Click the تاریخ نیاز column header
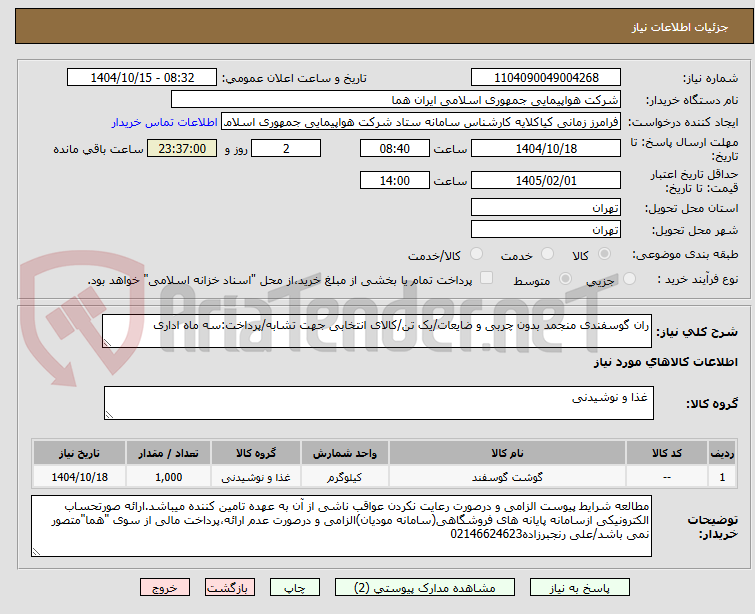The height and width of the screenshot is (614, 755). (79, 453)
